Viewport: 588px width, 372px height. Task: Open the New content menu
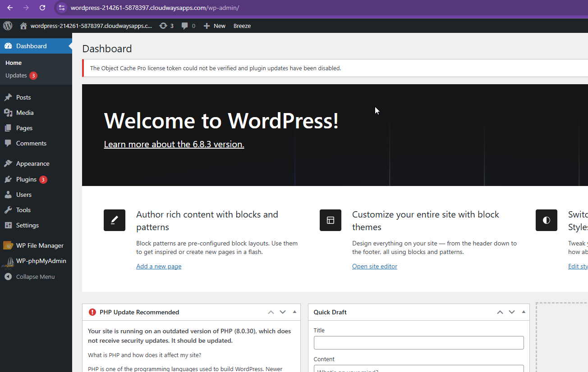pos(215,26)
